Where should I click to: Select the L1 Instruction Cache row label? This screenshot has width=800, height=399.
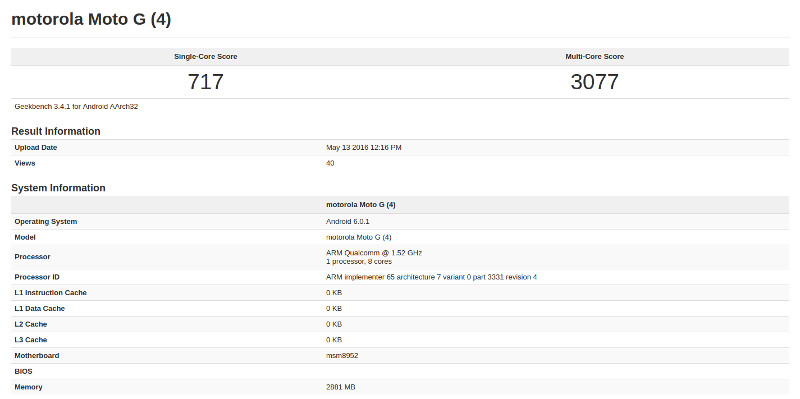click(51, 293)
